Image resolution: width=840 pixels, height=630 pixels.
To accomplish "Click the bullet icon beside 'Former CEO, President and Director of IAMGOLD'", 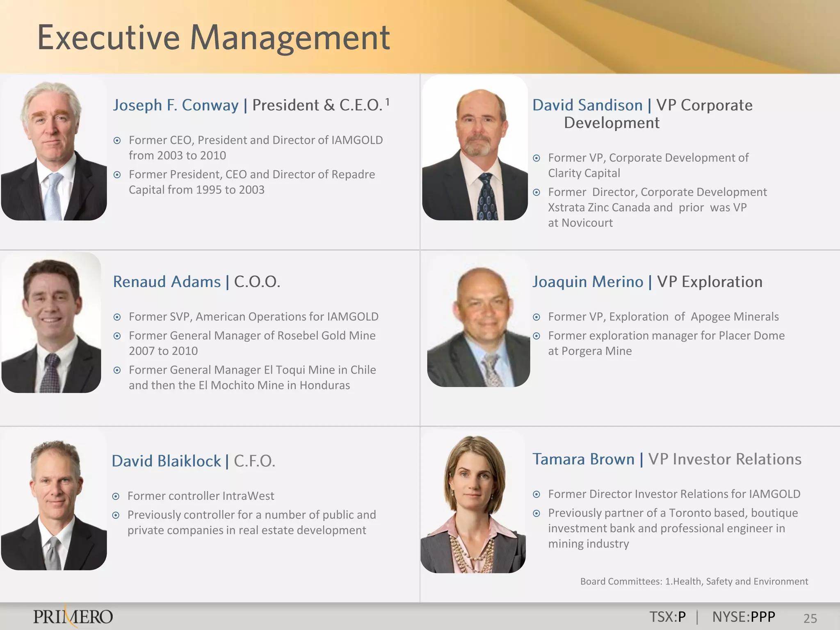I will coord(117,141).
